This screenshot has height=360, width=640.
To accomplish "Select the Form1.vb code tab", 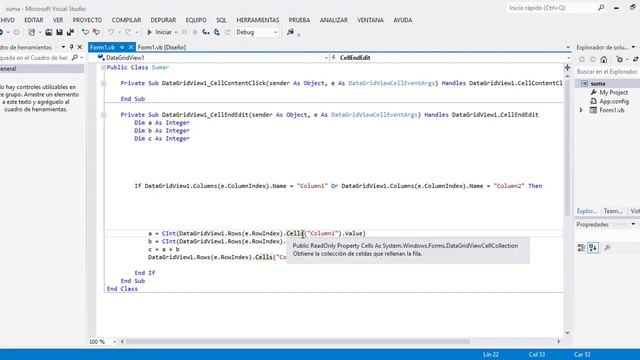I will pos(102,47).
